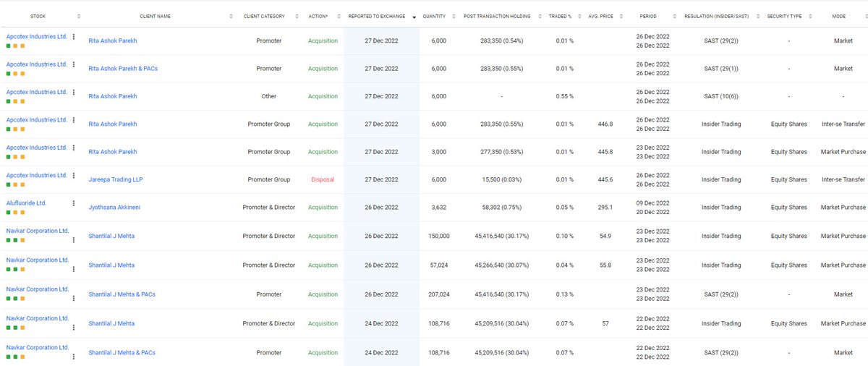Click Equity Shares cell in Alufluoride row

tap(788, 208)
